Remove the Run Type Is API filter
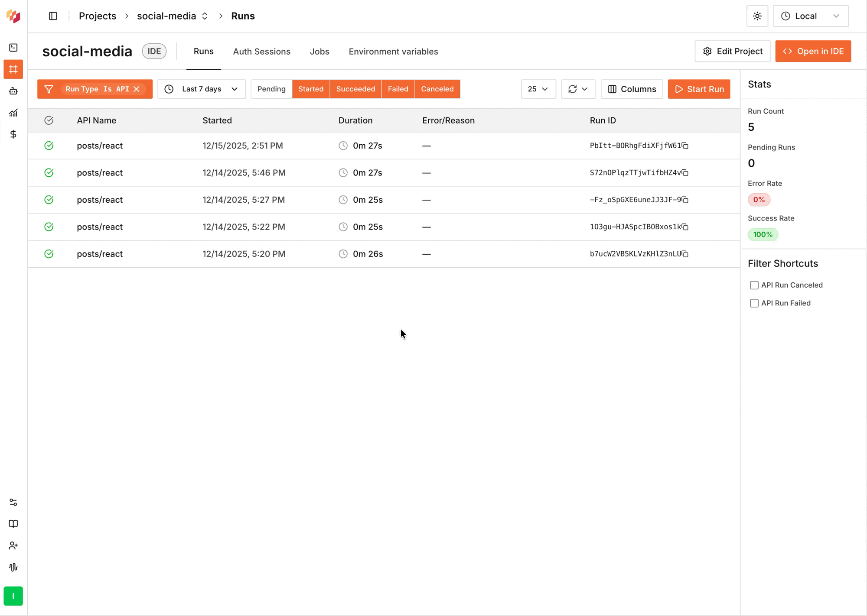867x616 pixels. pyautogui.click(x=137, y=89)
